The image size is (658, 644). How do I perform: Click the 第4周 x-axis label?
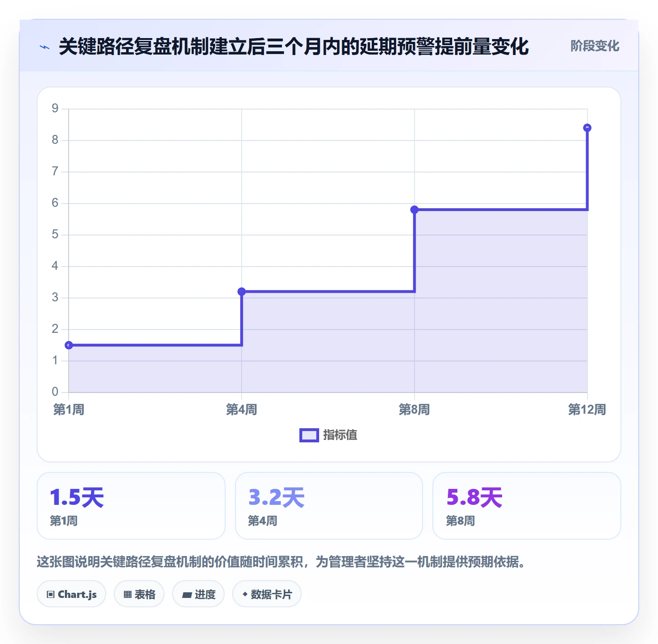point(242,409)
